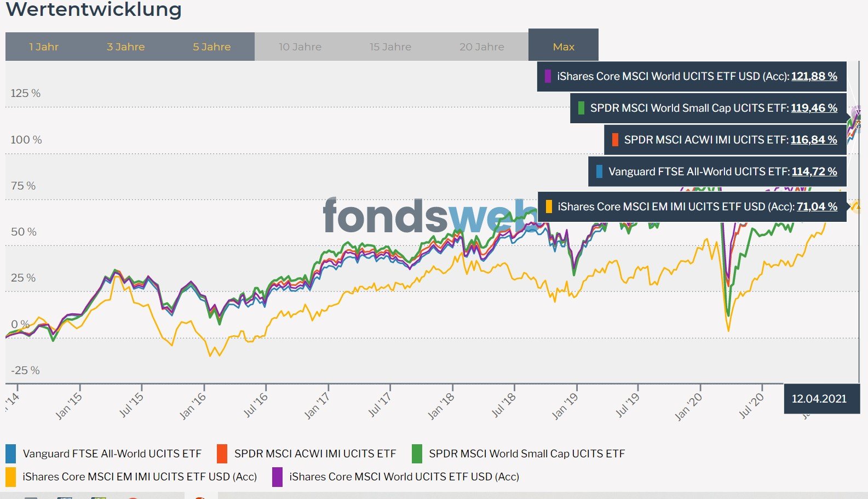Open iShares Core MSCI World 121,88 % tooltip value
This screenshot has height=499, width=868.
814,76
